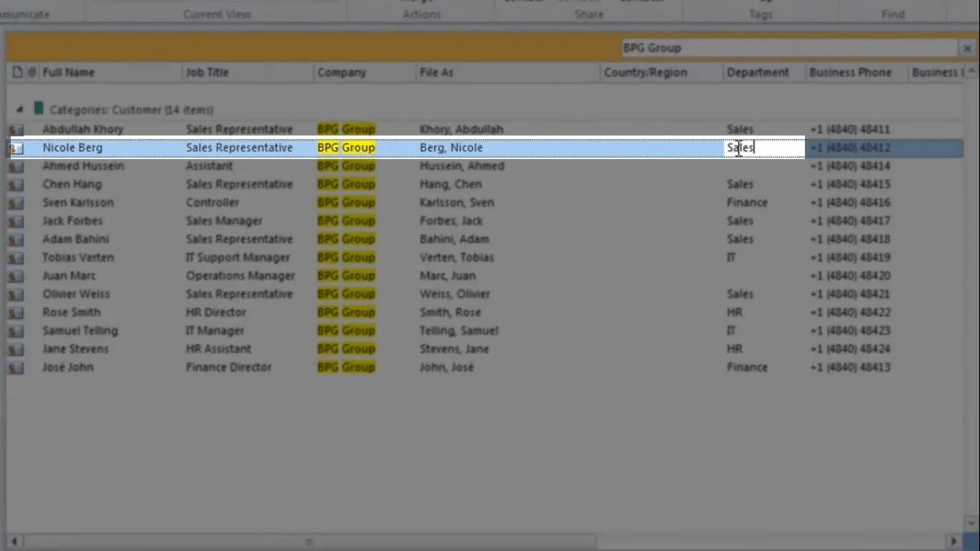
Task: Select Chen Hang full name
Action: pos(72,184)
